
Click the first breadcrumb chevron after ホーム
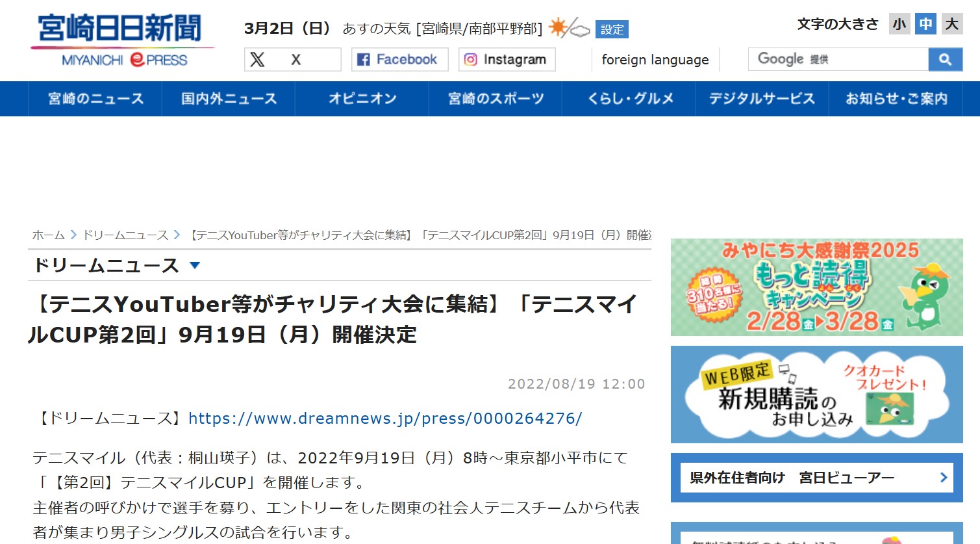[73, 235]
